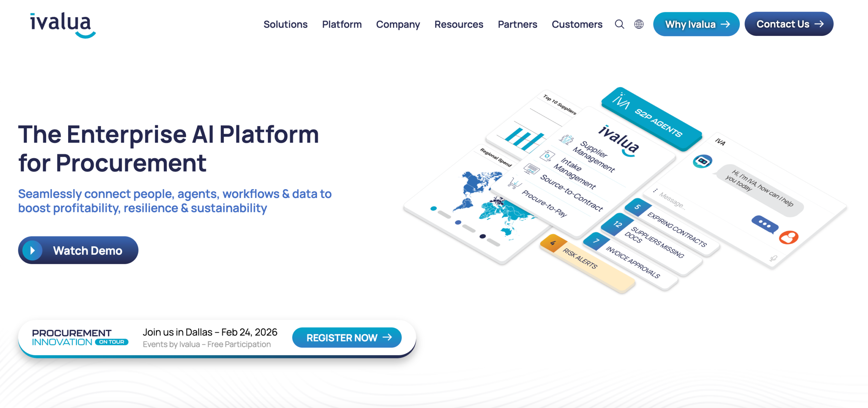
Task: Expand the Resources navigation item
Action: click(458, 24)
